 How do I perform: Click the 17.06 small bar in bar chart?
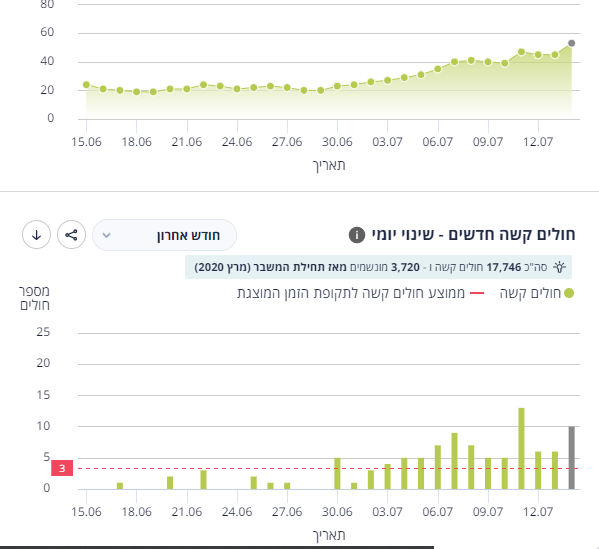point(120,486)
